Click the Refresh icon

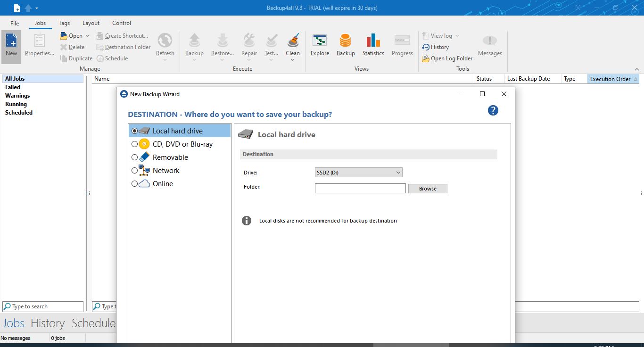point(165,41)
